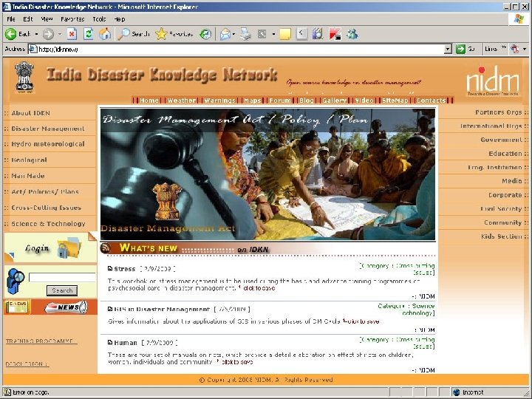This screenshot has width=532, height=399.
Task: Open the Login folder lock icon
Action: click(x=69, y=248)
